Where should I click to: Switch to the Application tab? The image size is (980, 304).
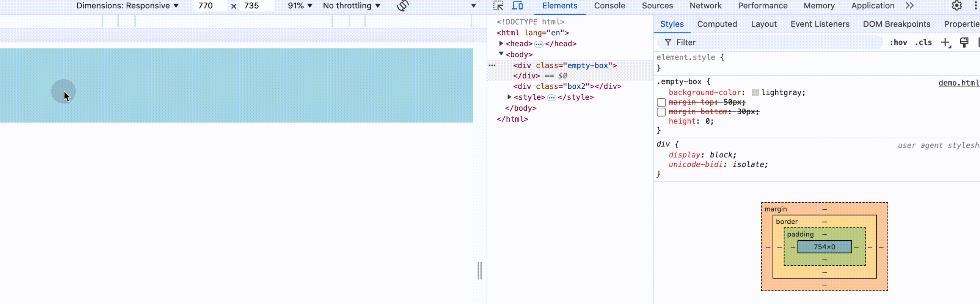pos(873,6)
